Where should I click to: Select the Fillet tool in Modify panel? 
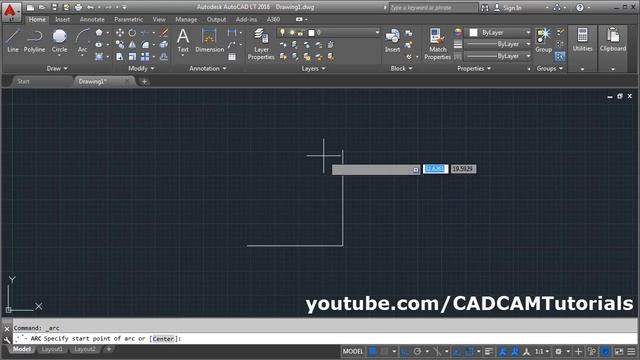pyautogui.click(x=145, y=44)
